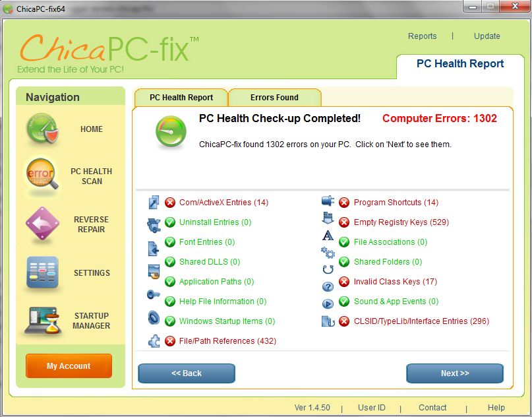Open the Help footer link

click(496, 408)
